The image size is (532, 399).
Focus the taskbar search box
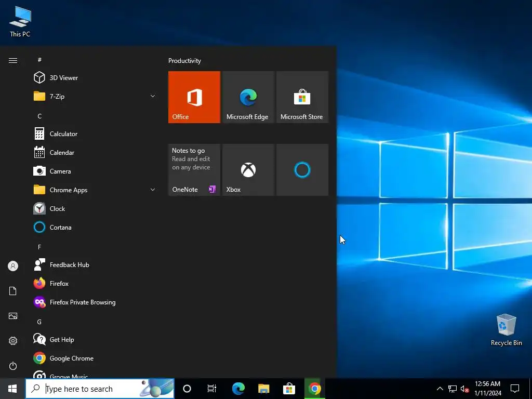100,389
